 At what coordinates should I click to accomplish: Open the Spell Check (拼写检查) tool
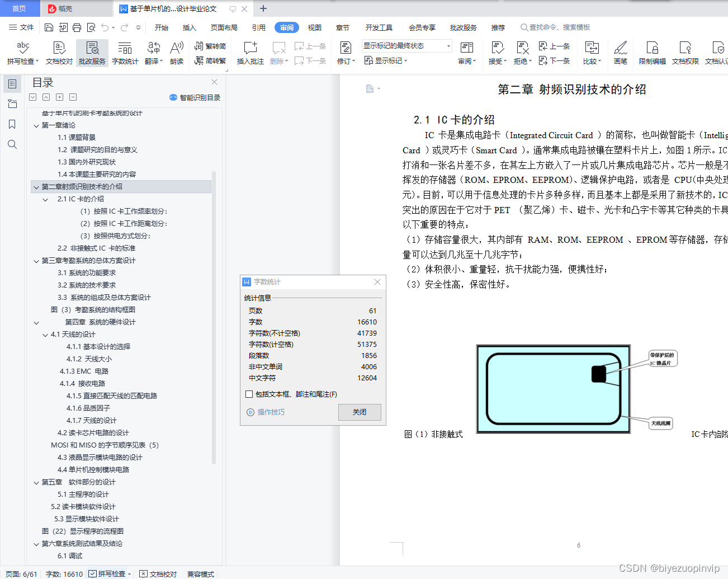(22, 53)
